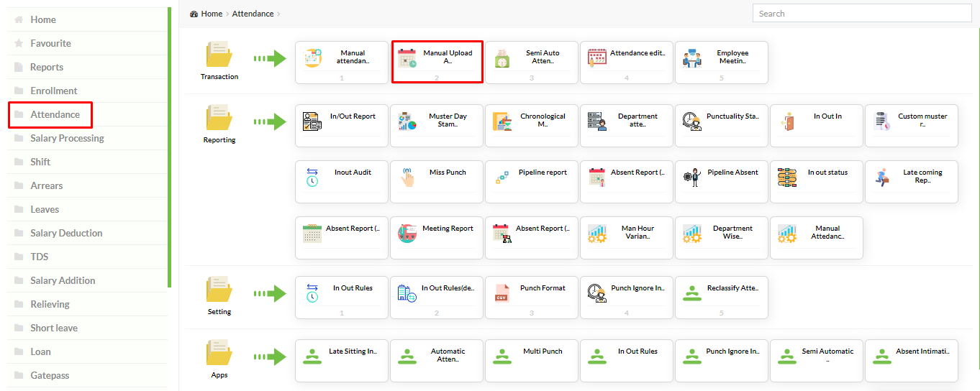Viewport: 980px width, 391px height.
Task: Click the Pipeline Absent icon
Action: tap(692, 178)
